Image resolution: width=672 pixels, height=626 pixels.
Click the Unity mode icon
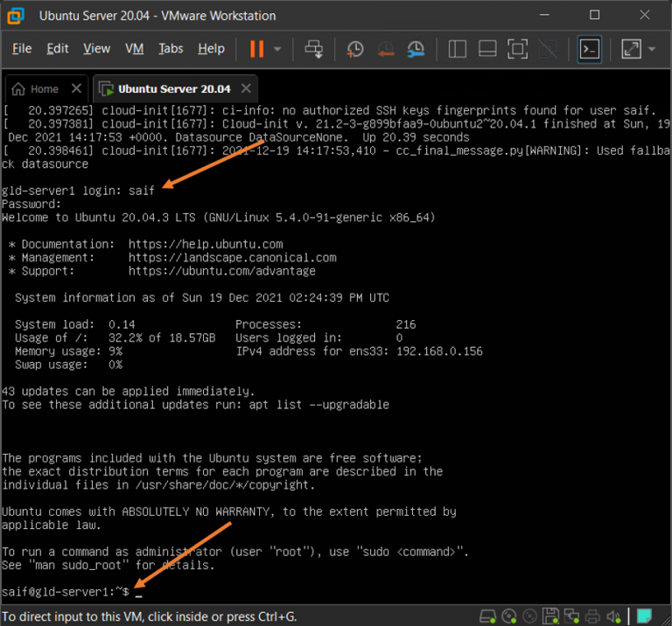tap(548, 49)
